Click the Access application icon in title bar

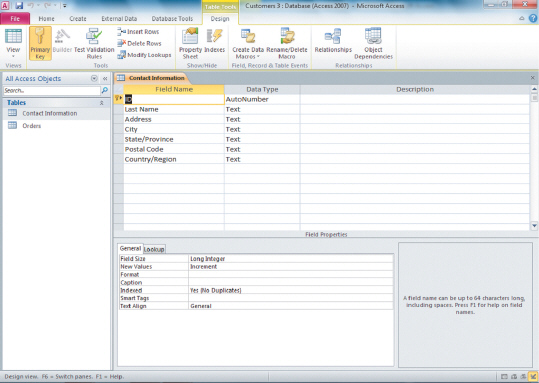pos(5,6)
